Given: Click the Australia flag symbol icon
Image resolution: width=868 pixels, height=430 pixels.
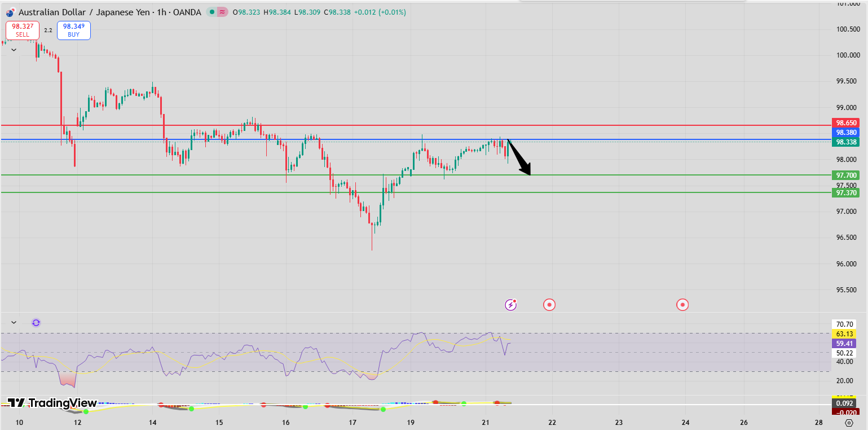Looking at the screenshot, I should (10, 12).
